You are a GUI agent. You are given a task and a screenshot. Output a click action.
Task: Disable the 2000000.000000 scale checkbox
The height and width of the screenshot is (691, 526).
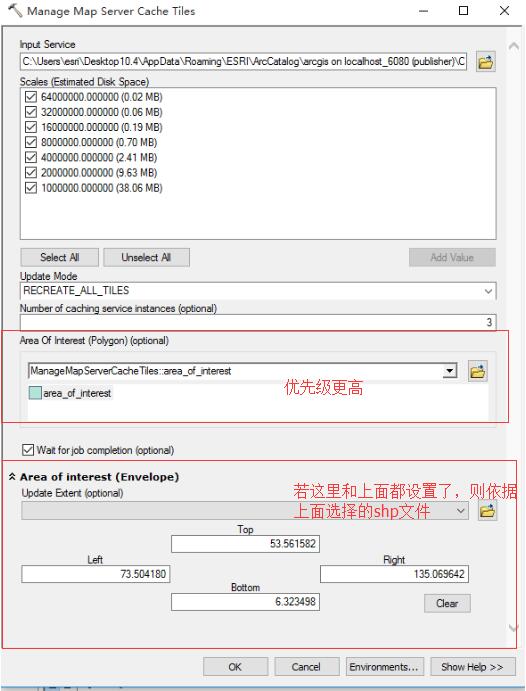click(31, 172)
